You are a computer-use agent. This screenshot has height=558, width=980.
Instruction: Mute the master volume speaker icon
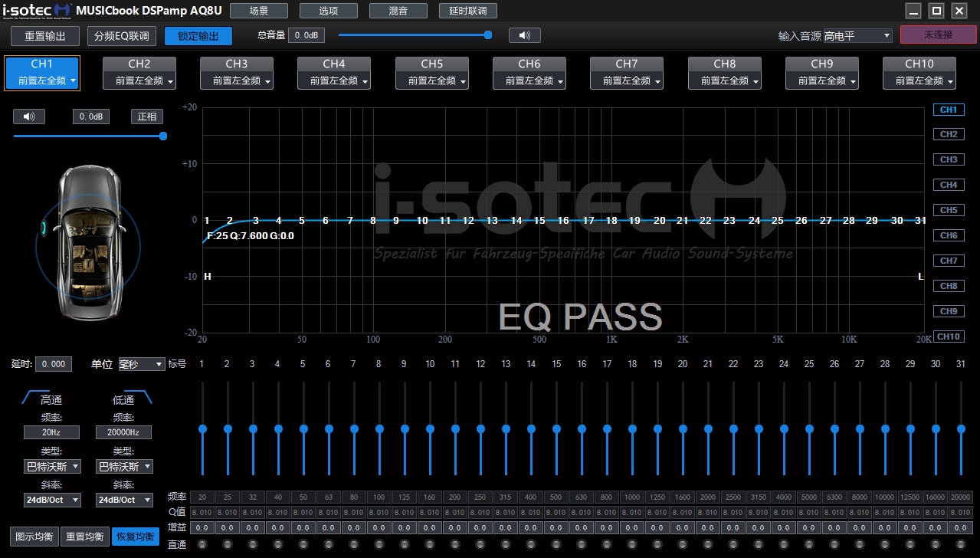point(524,35)
